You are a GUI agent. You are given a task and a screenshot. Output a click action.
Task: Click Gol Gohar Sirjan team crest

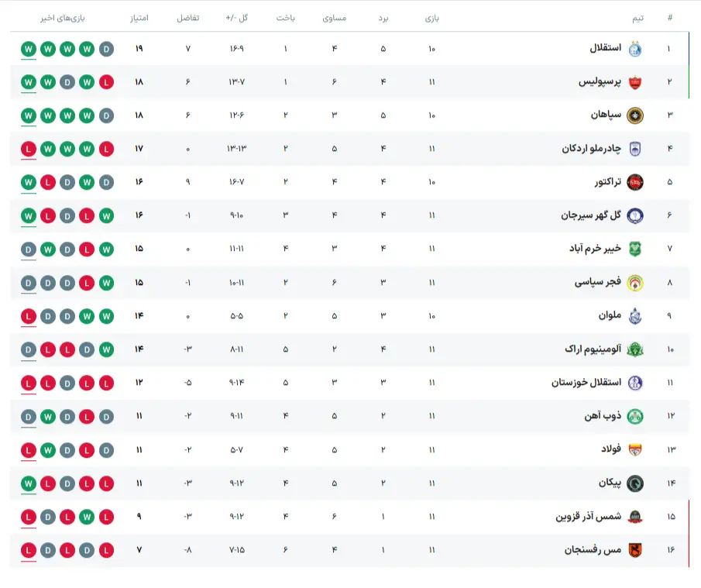click(634, 215)
